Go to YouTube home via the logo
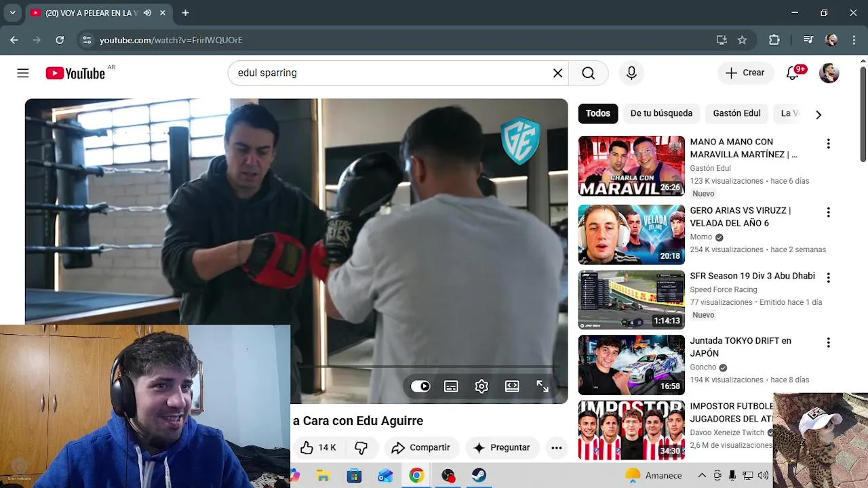 75,73
